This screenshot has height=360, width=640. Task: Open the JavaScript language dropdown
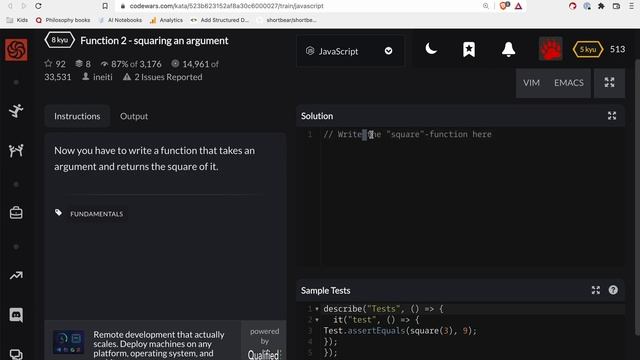click(350, 51)
